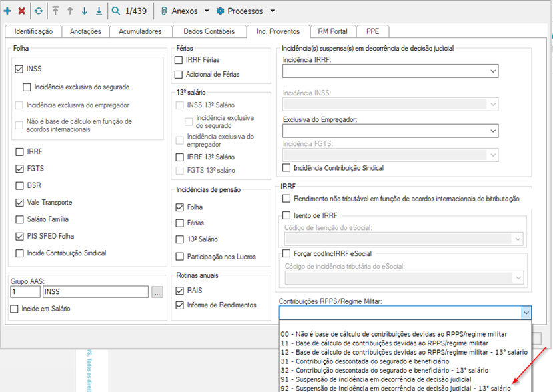Viewport: 553px width, 392px height.
Task: Check the DSR checkbox
Action: tap(19, 185)
